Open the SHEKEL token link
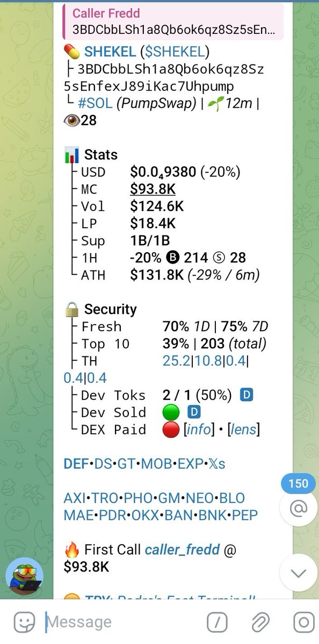Image resolution: width=319 pixels, height=644 pixels. tap(110, 52)
